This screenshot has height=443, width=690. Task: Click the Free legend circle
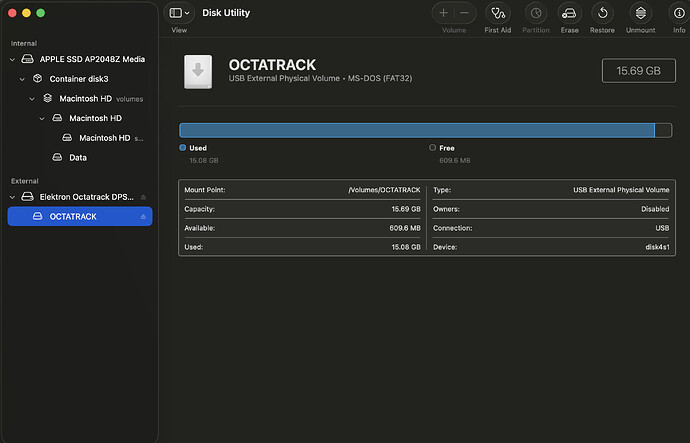[x=433, y=148]
